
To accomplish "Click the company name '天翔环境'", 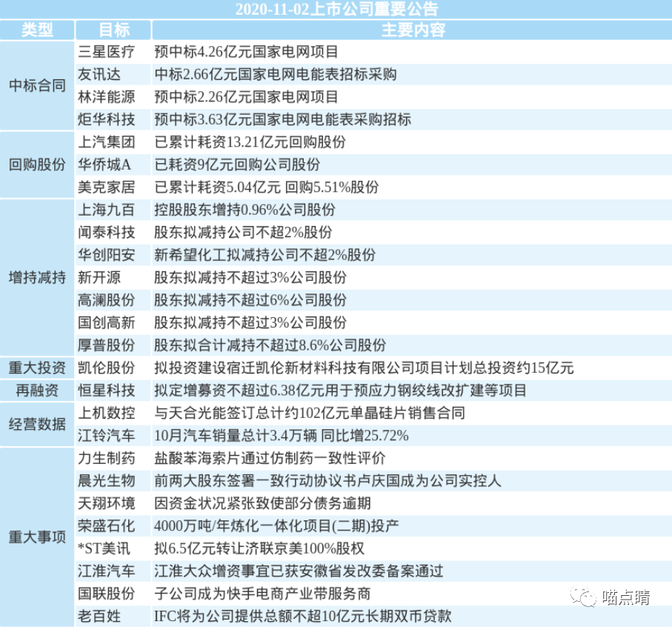I will click(106, 503).
